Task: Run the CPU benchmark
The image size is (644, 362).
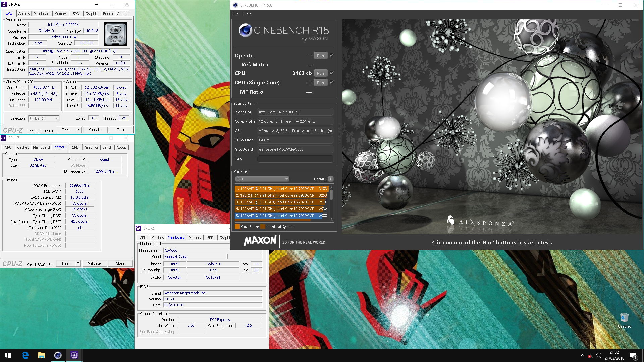Action: 320,73
